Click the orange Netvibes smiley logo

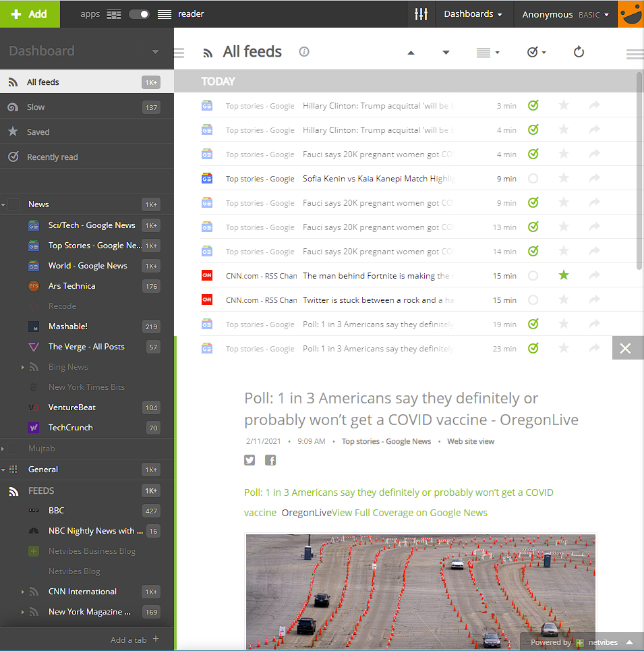pyautogui.click(x=631, y=14)
